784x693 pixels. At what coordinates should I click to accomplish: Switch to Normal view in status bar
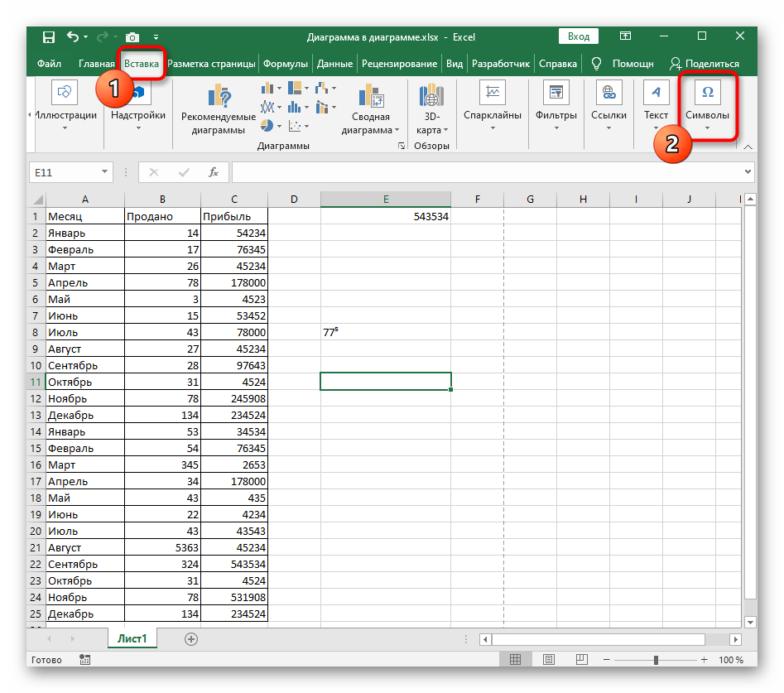coord(516,660)
